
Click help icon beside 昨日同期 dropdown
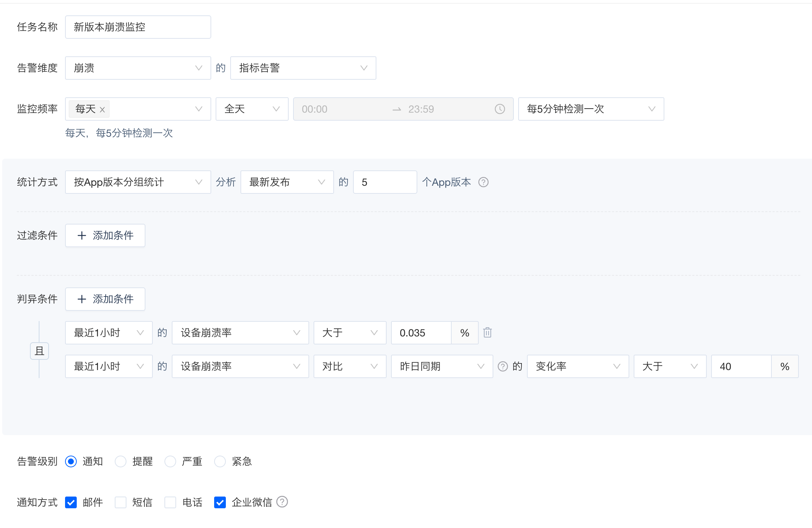[x=502, y=366]
